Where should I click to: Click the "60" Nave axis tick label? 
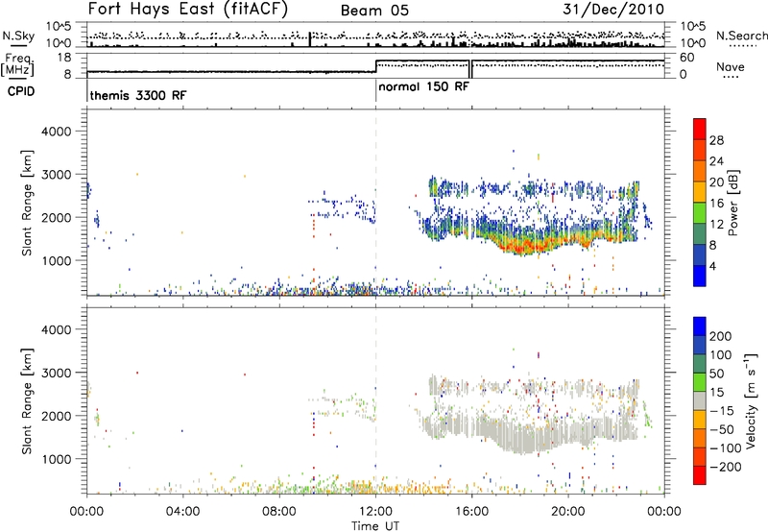point(686,58)
